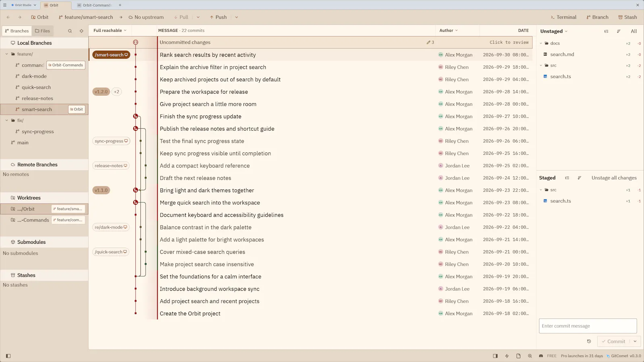The width and height of the screenshot is (644, 362).
Task: Sort the Unstaged file list
Action: coord(619,31)
